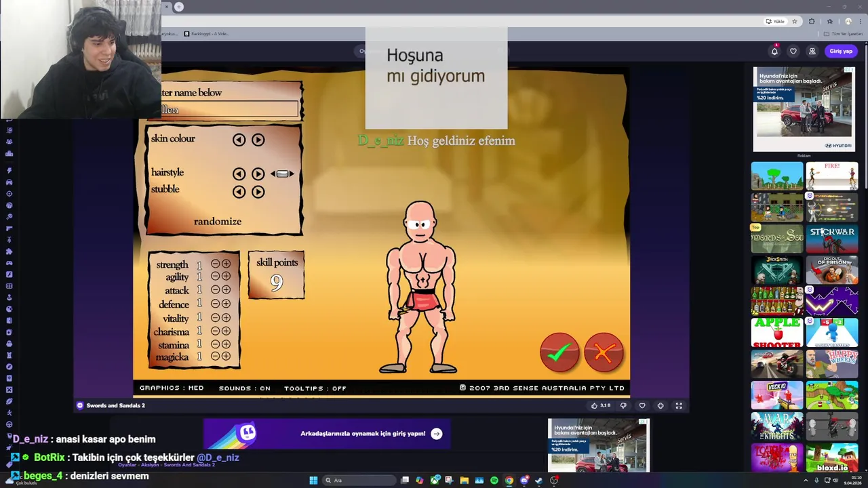The width and height of the screenshot is (868, 488).
Task: Click Yükle install button in address bar
Action: (x=775, y=21)
